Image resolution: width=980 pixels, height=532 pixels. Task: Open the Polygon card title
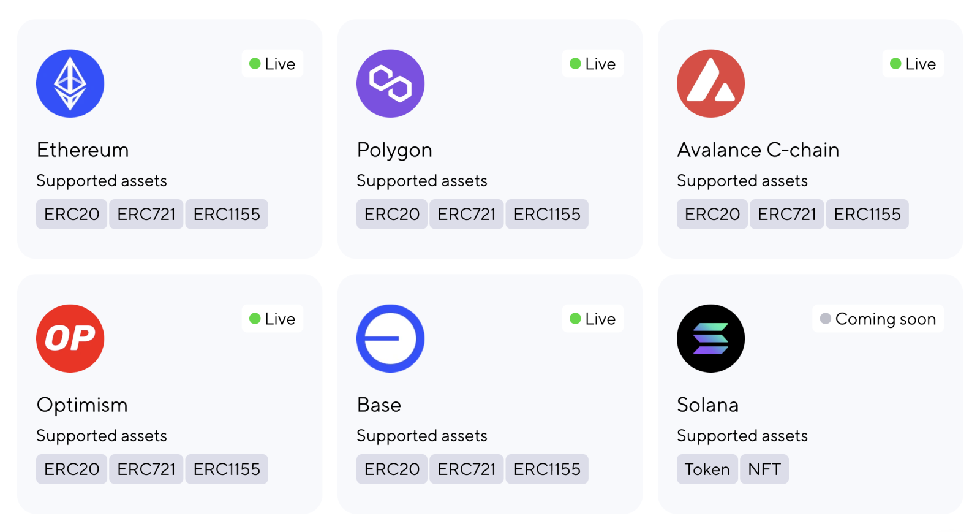pyautogui.click(x=394, y=150)
